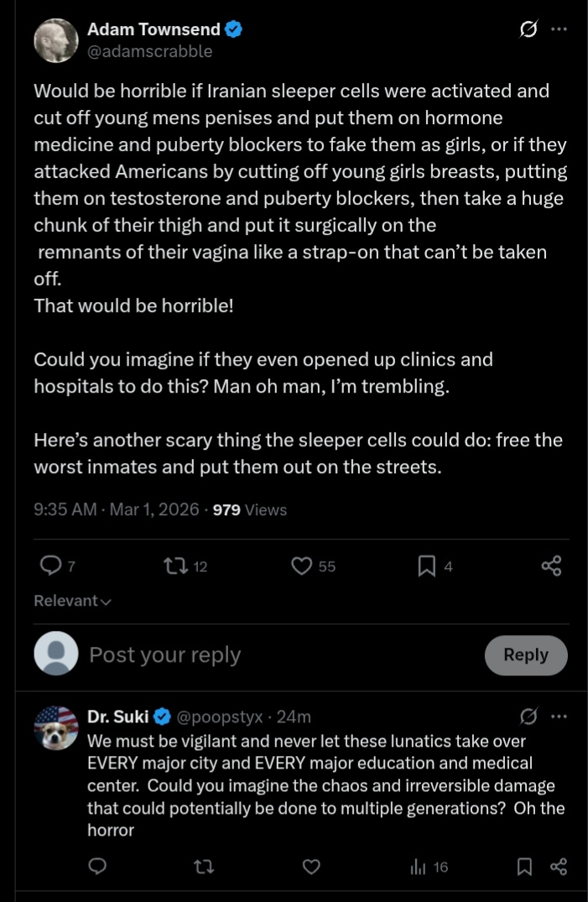The image size is (588, 902).
Task: Open the @adamscrabble handle link
Action: (150, 51)
